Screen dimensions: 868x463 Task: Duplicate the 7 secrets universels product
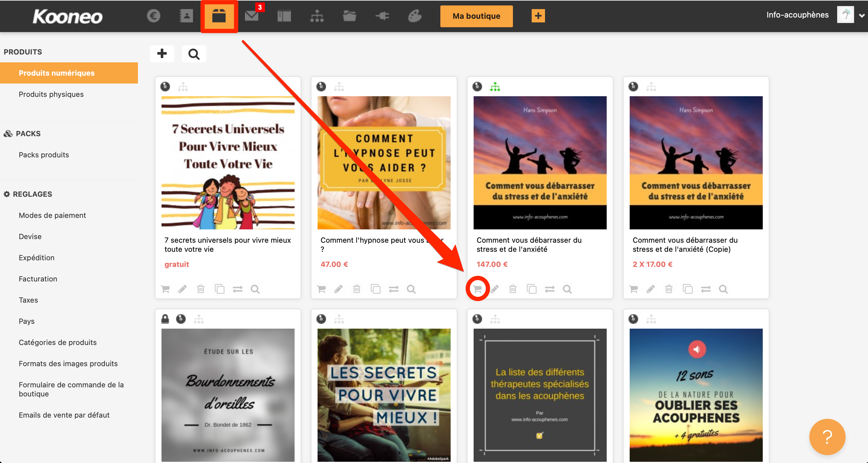pyautogui.click(x=219, y=289)
